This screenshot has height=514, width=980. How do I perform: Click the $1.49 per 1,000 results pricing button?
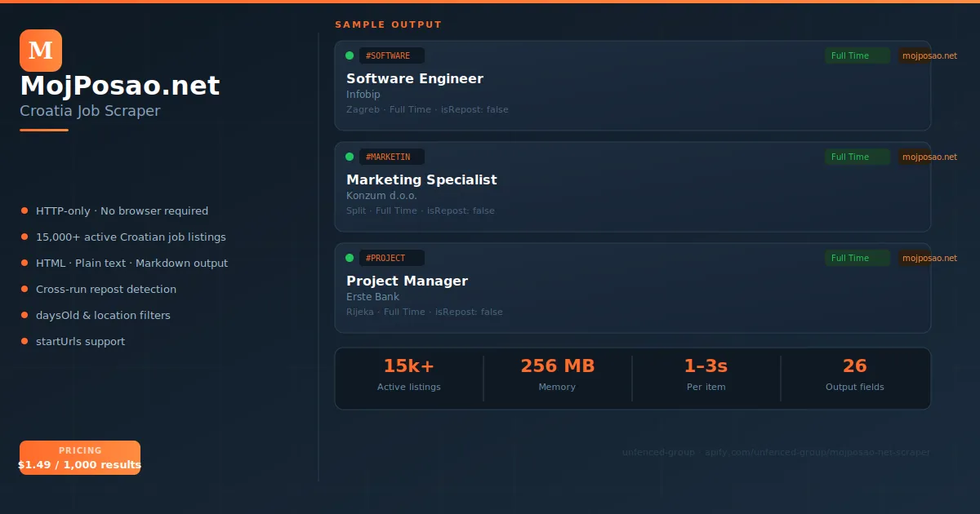pyautogui.click(x=80, y=457)
